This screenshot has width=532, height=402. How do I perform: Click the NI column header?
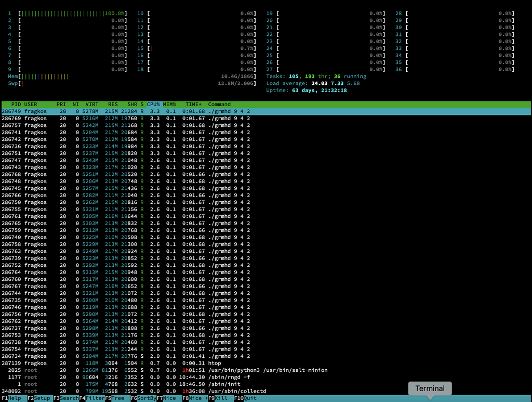click(76, 104)
